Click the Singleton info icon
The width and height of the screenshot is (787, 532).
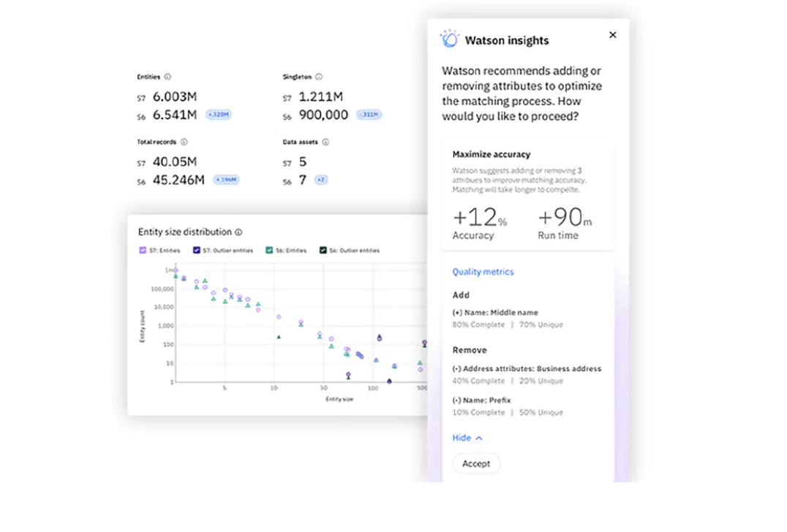(x=320, y=76)
